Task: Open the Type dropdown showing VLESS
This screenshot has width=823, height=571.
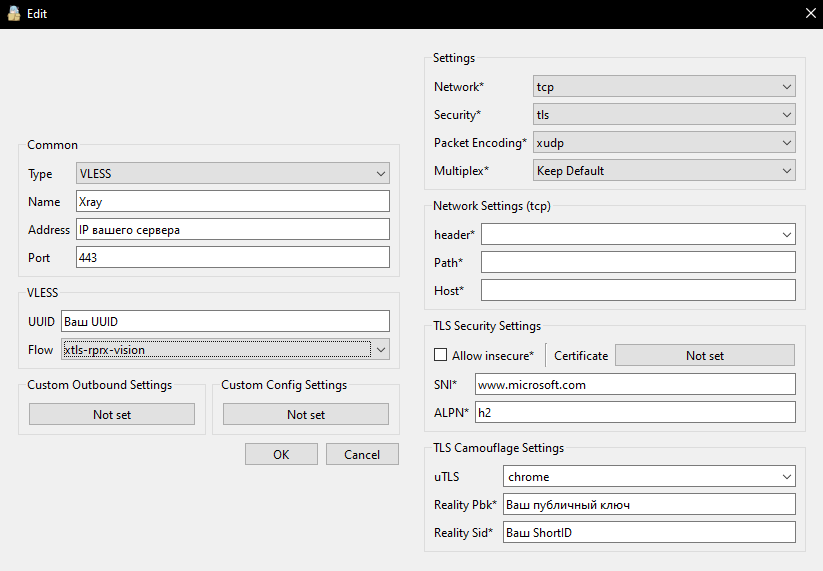Action: coord(232,174)
